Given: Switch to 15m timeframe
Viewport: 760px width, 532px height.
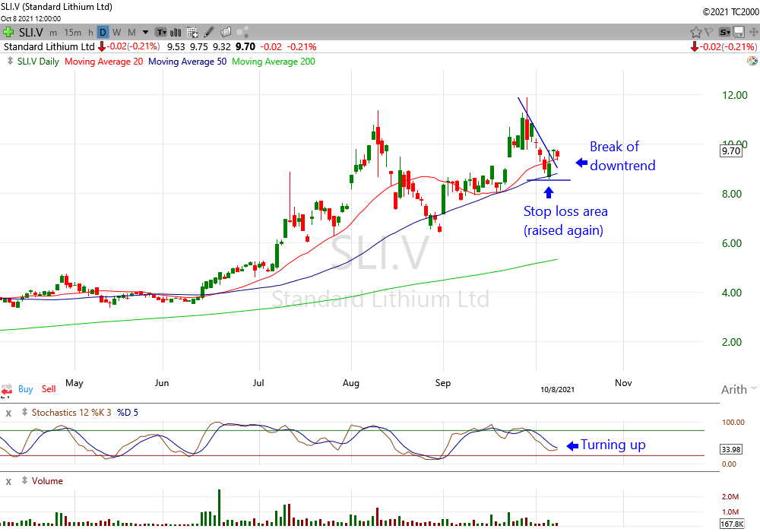Looking at the screenshot, I should tap(73, 33).
